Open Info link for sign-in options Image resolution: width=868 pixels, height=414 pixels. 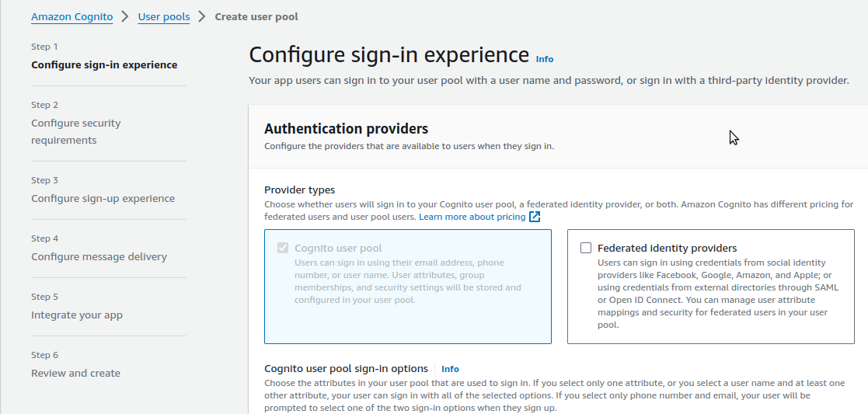click(x=450, y=369)
